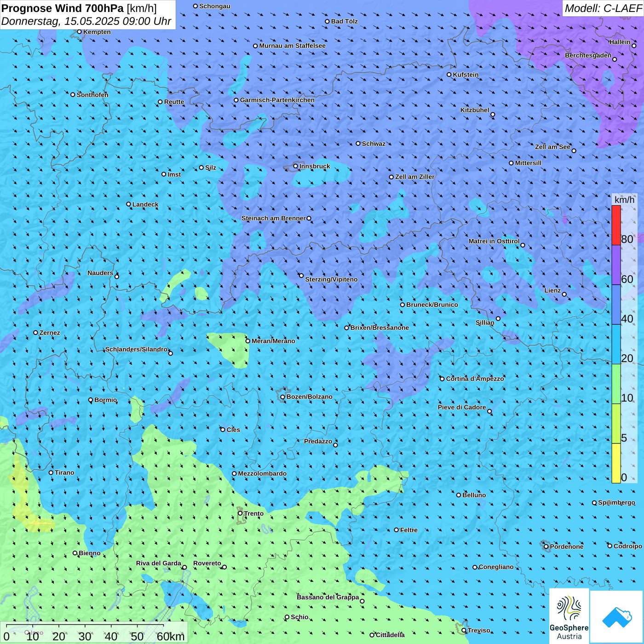This screenshot has width=644, height=644.
Task: Click the date 'Donnerstag, 15.05.2025 09:00 Uhr'
Action: [86, 21]
